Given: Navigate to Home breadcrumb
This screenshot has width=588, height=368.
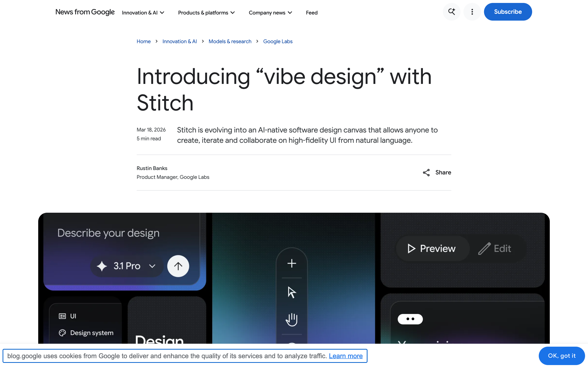Looking at the screenshot, I should (x=144, y=41).
